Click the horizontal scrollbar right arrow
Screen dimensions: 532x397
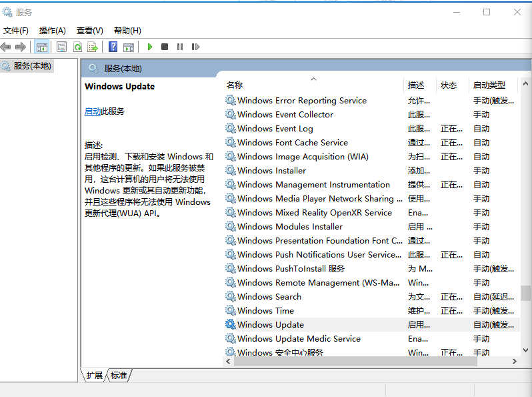515,362
